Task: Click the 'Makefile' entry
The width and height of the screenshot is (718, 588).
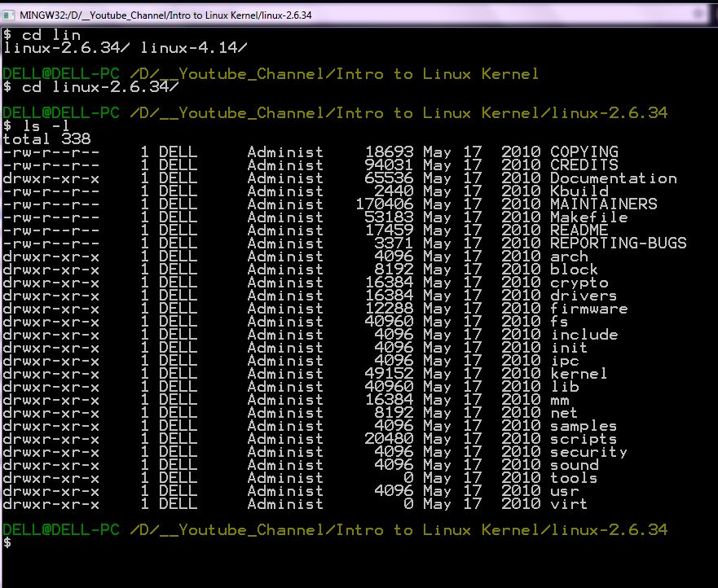Action: pyautogui.click(x=589, y=217)
